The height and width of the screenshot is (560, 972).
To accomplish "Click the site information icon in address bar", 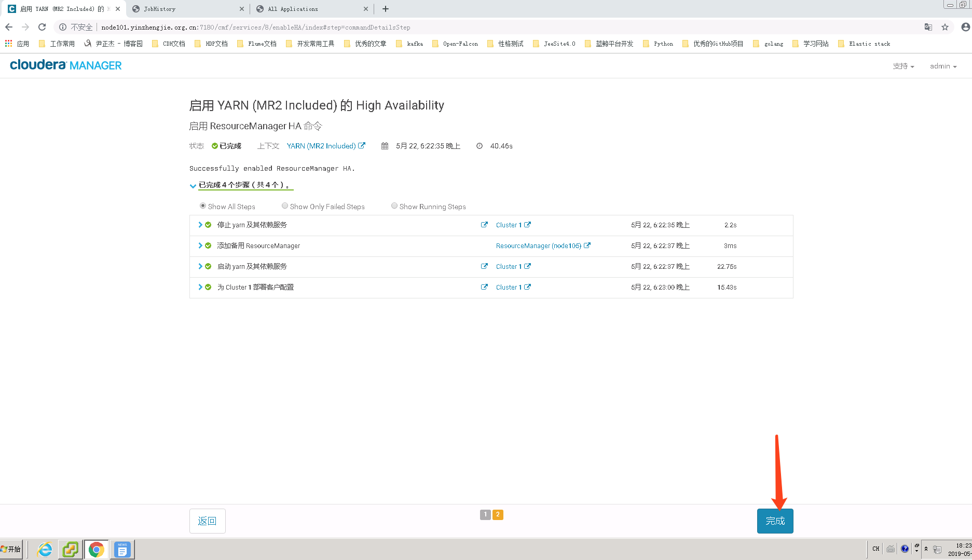I will 63,27.
